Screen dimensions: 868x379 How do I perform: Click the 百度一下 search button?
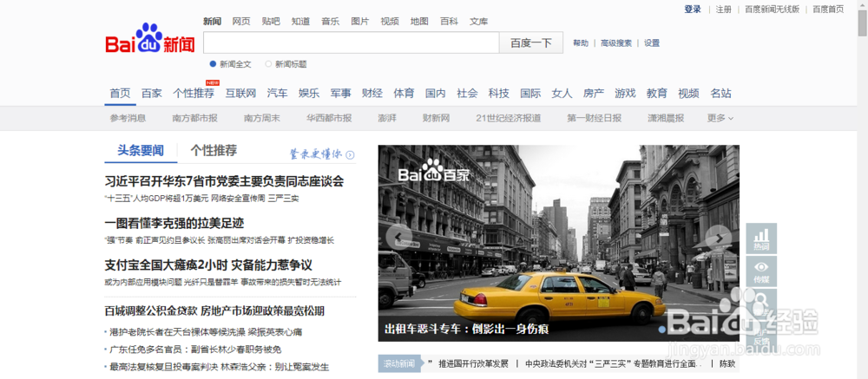click(531, 42)
